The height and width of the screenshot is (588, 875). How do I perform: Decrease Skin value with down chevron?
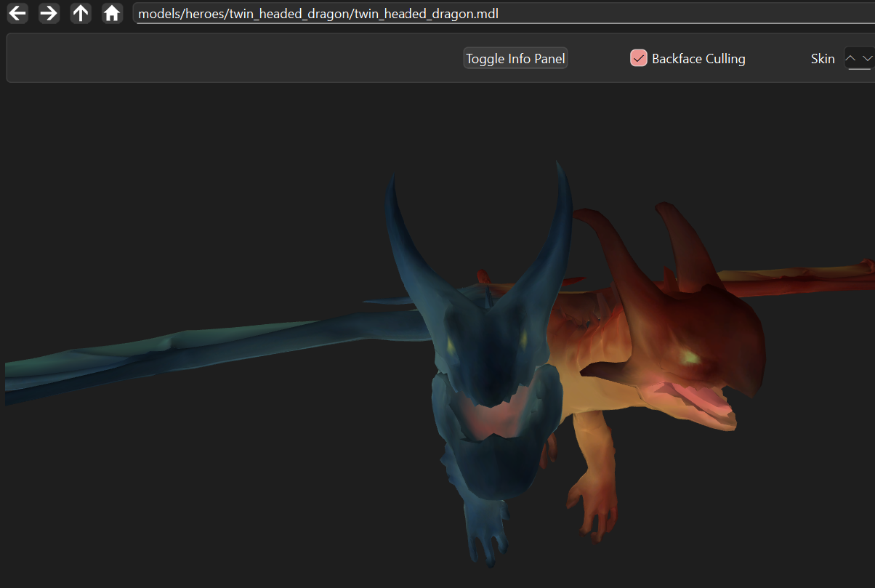[866, 58]
